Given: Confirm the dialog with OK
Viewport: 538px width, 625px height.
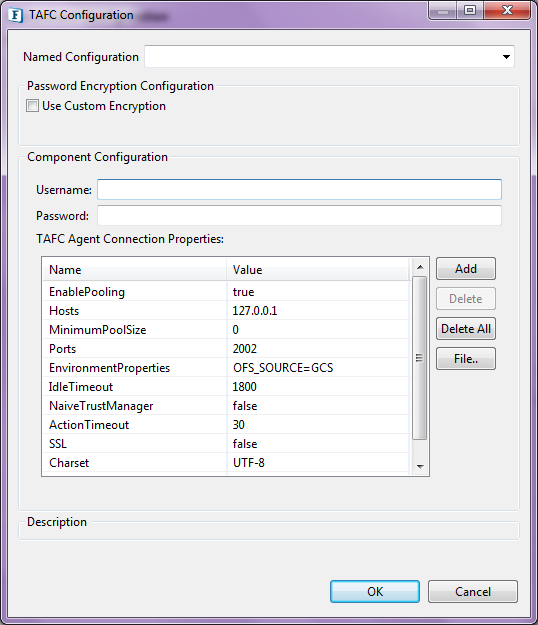Looking at the screenshot, I should (x=375, y=592).
